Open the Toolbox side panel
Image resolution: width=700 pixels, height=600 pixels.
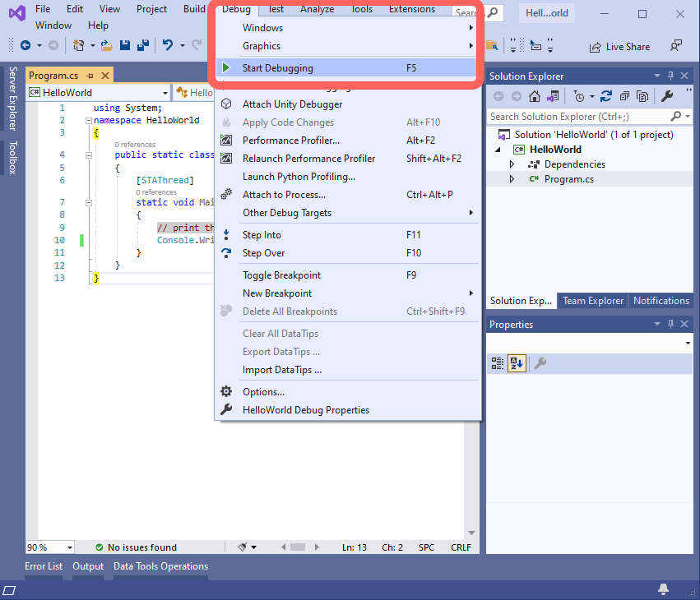coord(13,158)
